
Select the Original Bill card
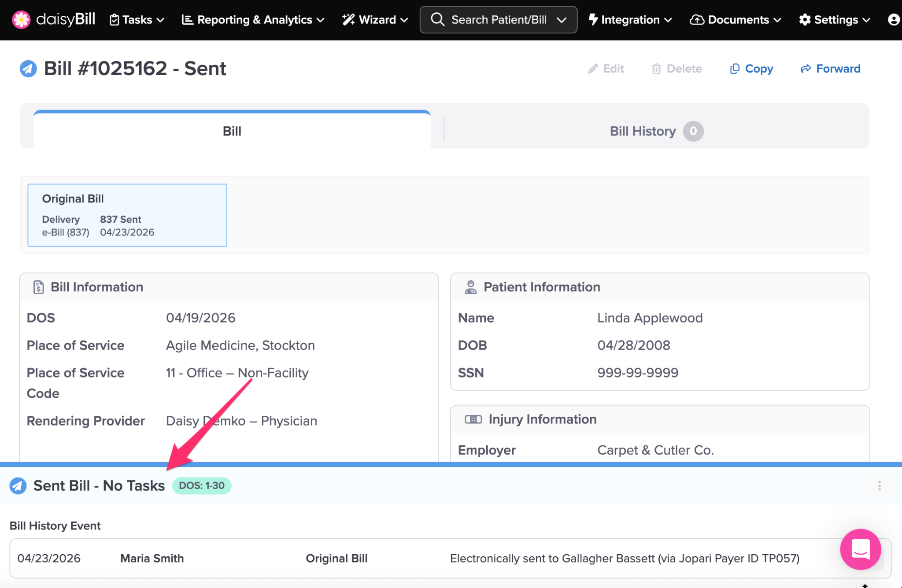127,215
